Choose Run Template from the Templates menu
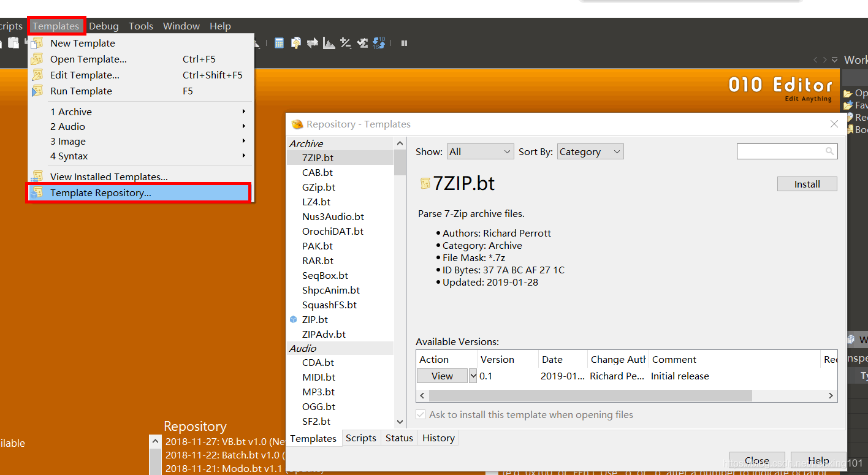The image size is (868, 475). click(141, 91)
